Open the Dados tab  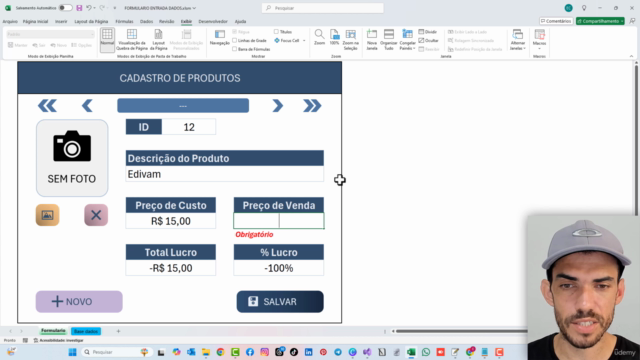coord(146,21)
